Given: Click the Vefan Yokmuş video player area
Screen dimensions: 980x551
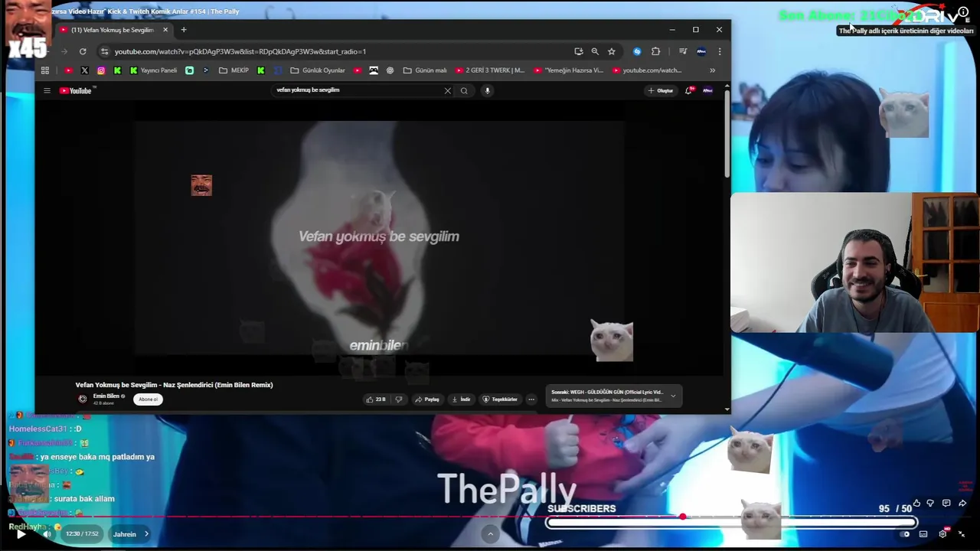Looking at the screenshot, I should click(x=380, y=237).
